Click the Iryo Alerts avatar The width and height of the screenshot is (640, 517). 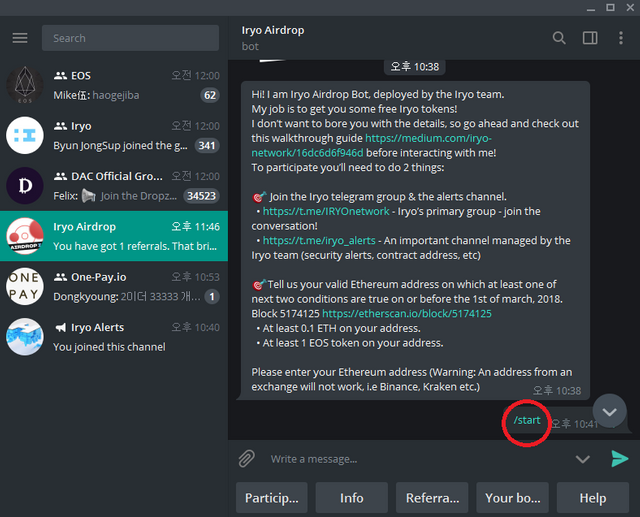(x=24, y=336)
